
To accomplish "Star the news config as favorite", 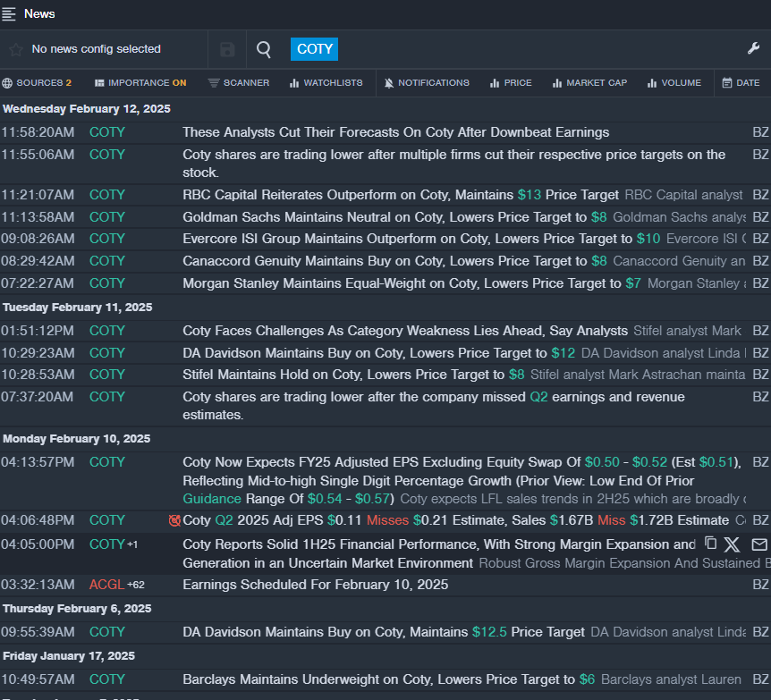I will click(15, 49).
